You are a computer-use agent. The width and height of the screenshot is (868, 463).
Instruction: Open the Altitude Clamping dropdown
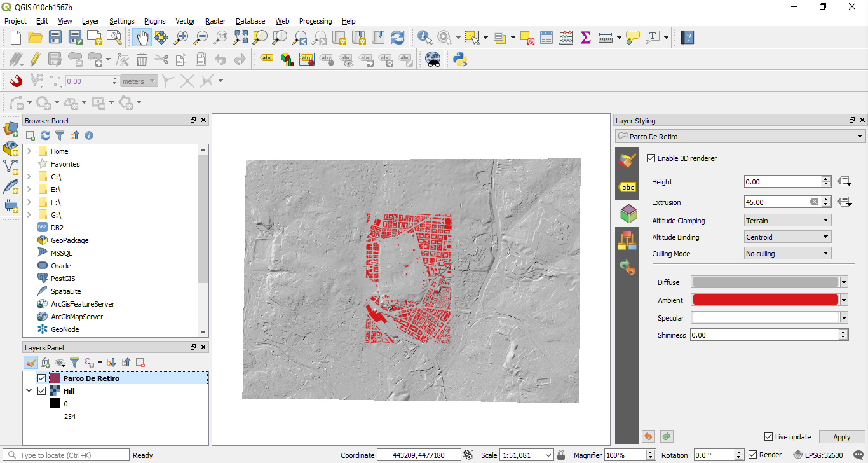[x=788, y=221]
